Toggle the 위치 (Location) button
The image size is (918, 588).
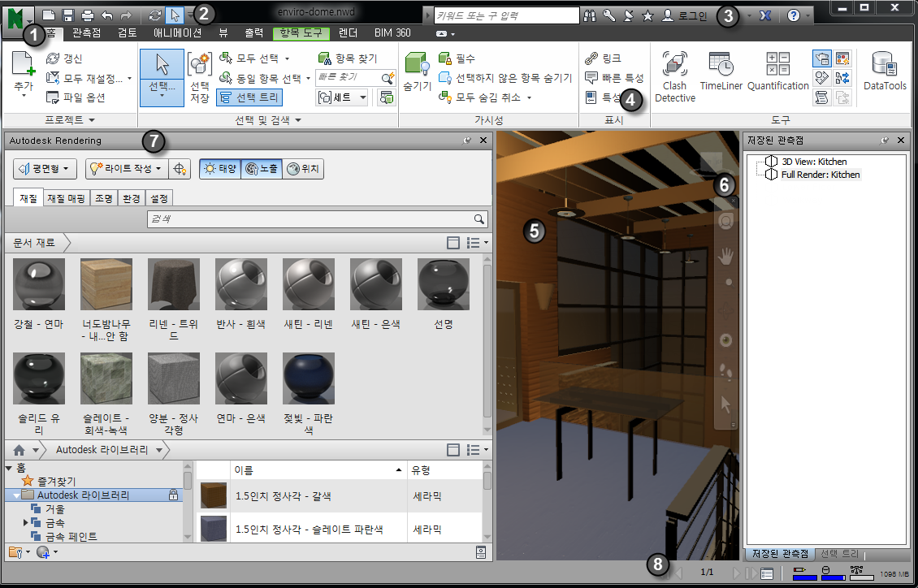pos(303,169)
